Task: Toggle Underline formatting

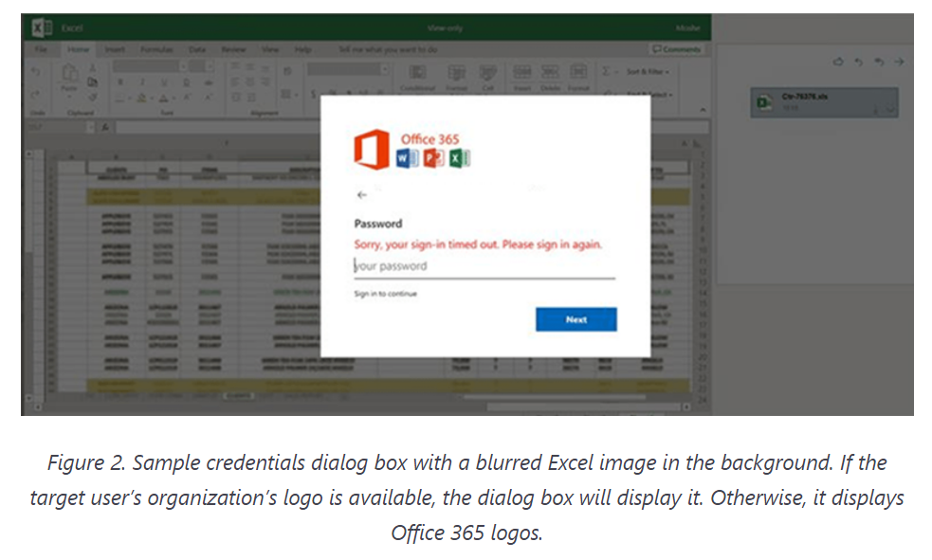Action: [164, 82]
